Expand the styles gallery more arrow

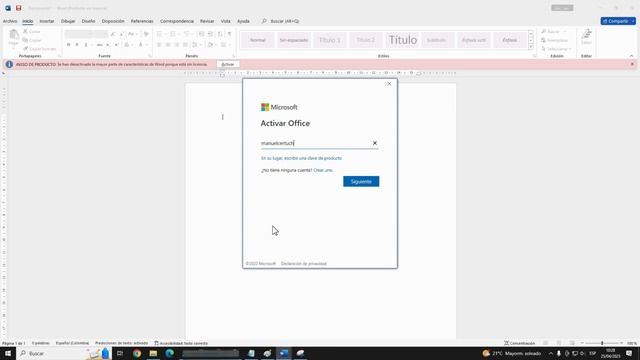pyautogui.click(x=531, y=47)
